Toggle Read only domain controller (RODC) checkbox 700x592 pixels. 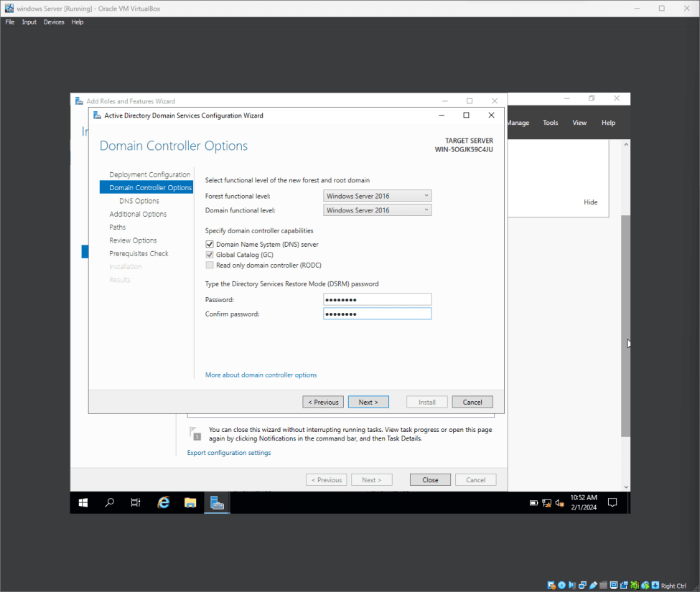pyautogui.click(x=210, y=265)
